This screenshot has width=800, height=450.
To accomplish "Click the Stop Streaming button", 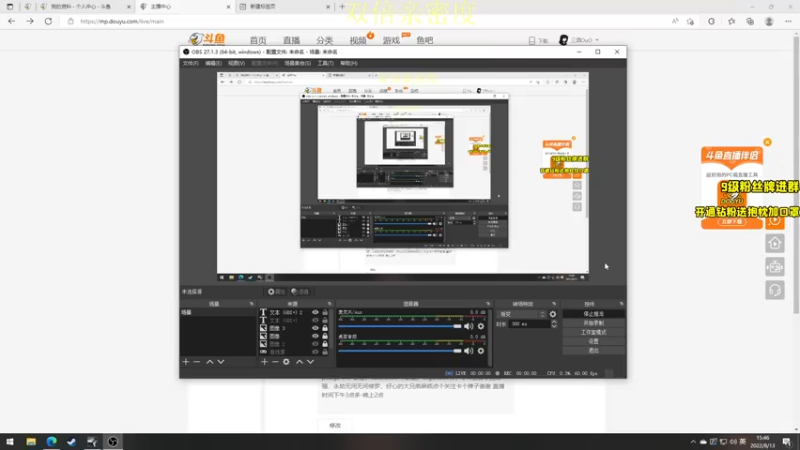I will [x=593, y=314].
